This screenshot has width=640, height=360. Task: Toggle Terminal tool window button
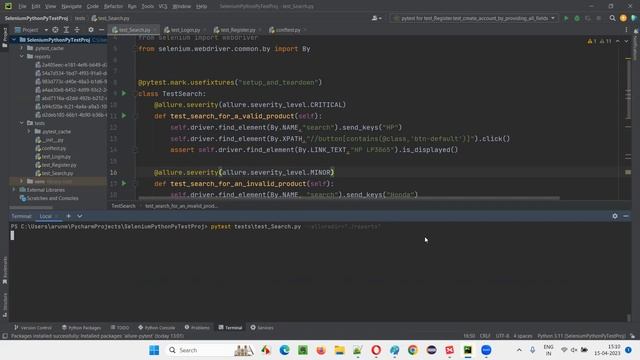pos(230,327)
